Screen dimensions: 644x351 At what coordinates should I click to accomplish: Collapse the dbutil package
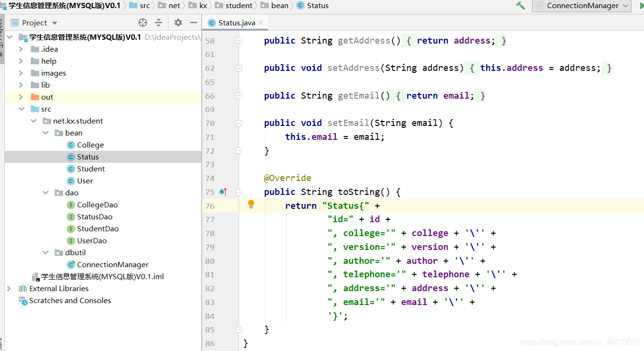click(x=46, y=252)
